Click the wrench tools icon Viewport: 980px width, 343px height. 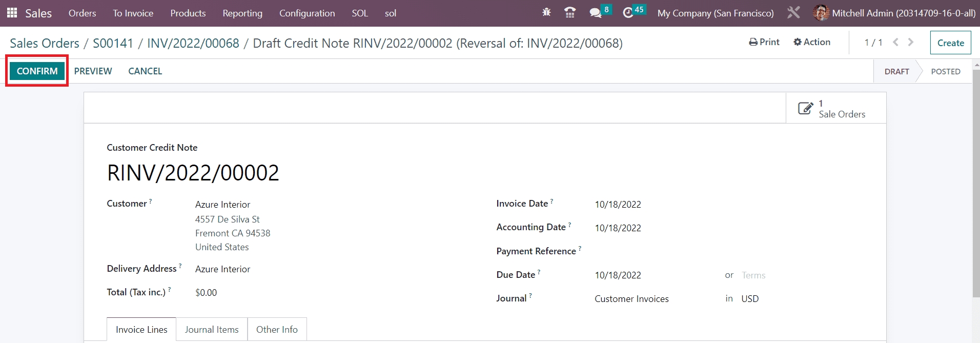tap(793, 13)
